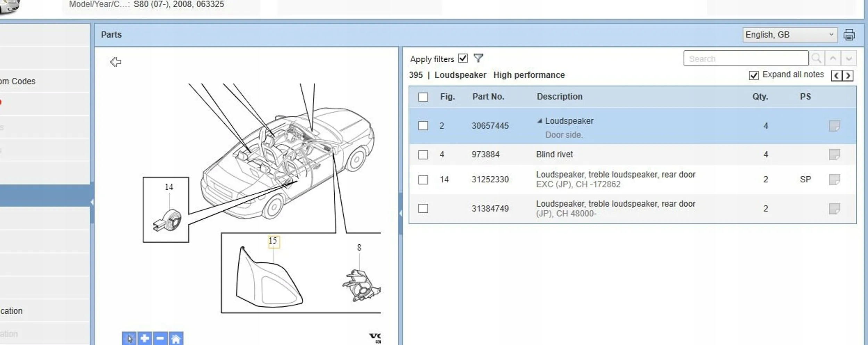The width and height of the screenshot is (868, 345).
Task: Click the Blind rivet description
Action: (554, 154)
